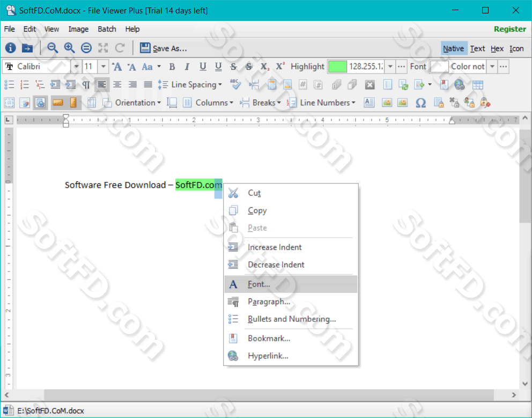The width and height of the screenshot is (532, 418).
Task: Click the ruler tab selector L icon
Action: (9, 120)
